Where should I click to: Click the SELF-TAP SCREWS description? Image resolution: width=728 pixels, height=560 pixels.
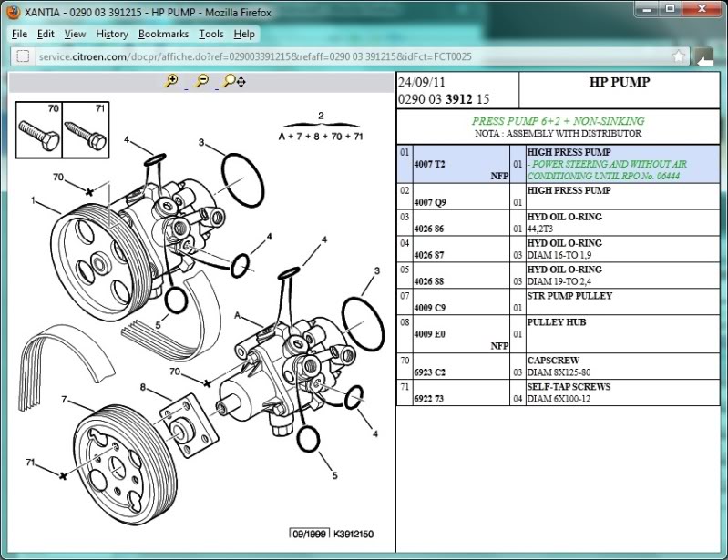[569, 387]
